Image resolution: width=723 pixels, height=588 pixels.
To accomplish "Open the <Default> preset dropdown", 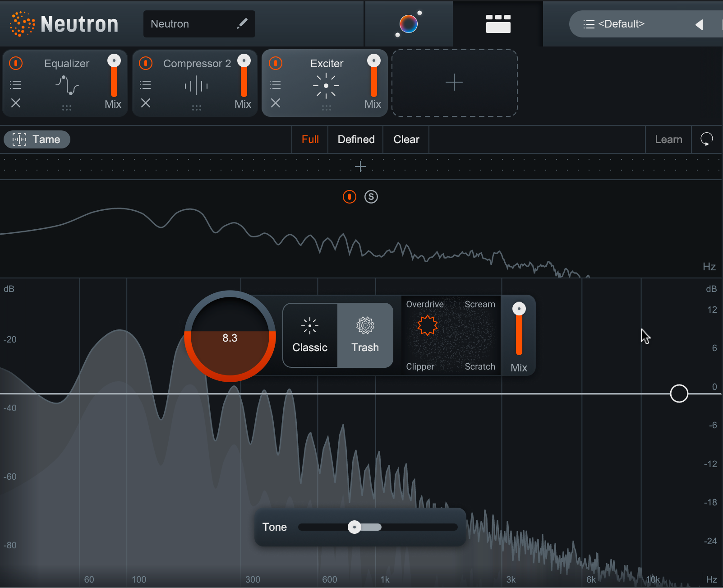I will pos(622,24).
